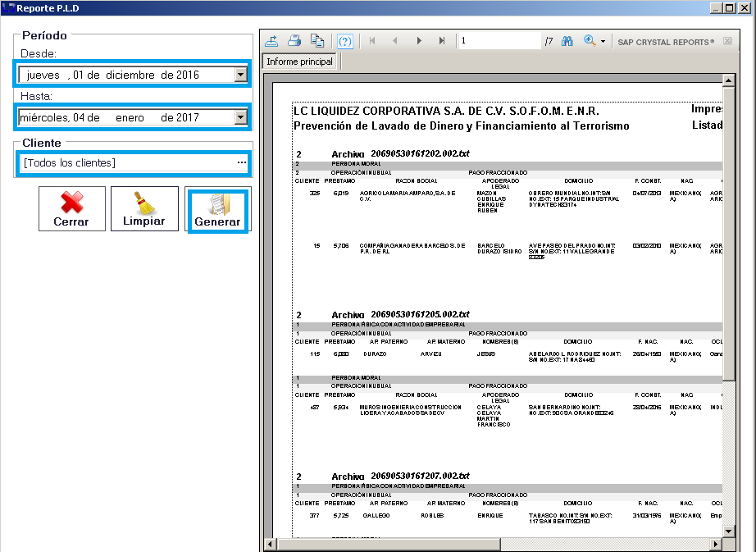Click the SAP CRYSTAL REPORTS label
The image size is (756, 552).
point(666,42)
